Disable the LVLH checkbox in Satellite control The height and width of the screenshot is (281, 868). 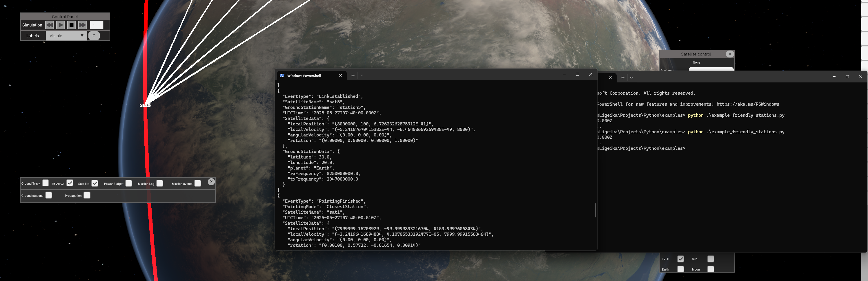tap(680, 259)
